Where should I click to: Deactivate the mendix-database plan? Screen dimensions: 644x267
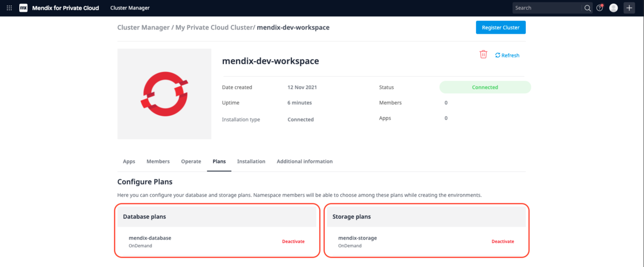pyautogui.click(x=294, y=241)
